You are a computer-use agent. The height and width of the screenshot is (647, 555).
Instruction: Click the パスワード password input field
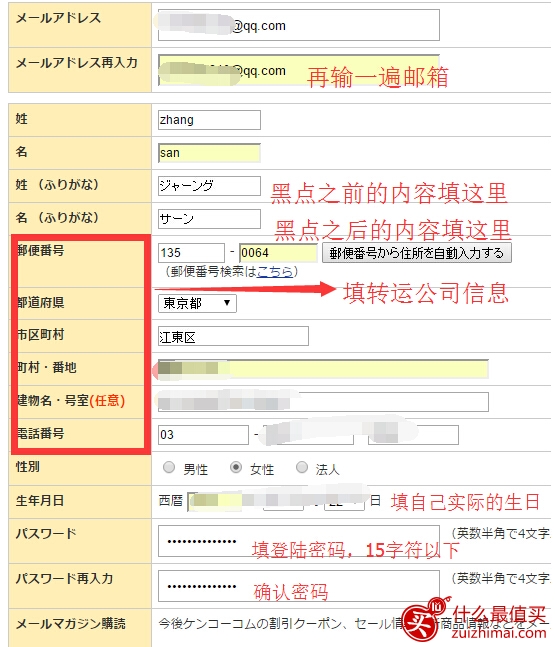point(299,541)
